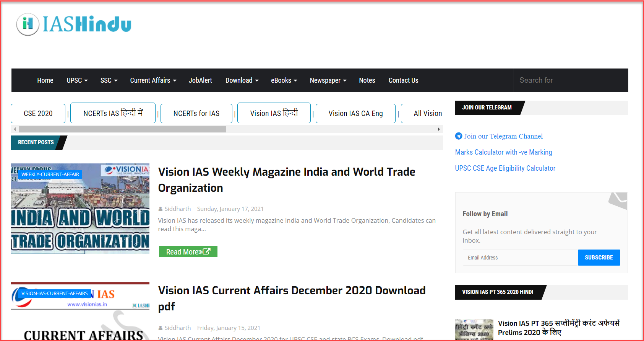
Task: Open Vision IAS PT 365 supplementary post link
Action: [559, 328]
